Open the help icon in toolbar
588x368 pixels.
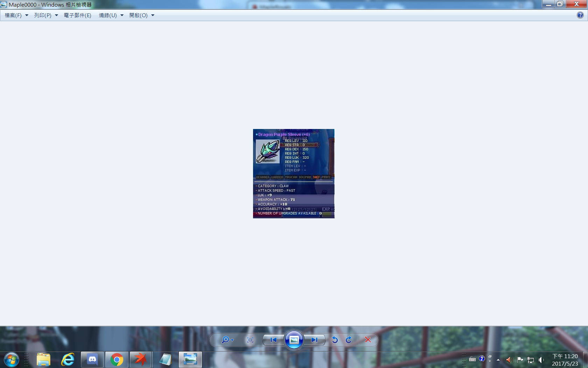click(580, 15)
